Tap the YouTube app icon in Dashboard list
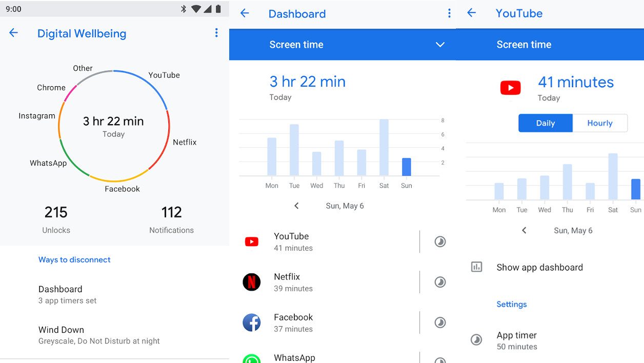 tap(252, 241)
